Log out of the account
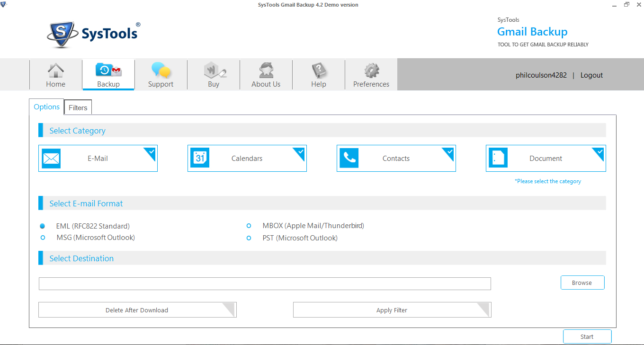The image size is (644, 345). pyautogui.click(x=591, y=75)
